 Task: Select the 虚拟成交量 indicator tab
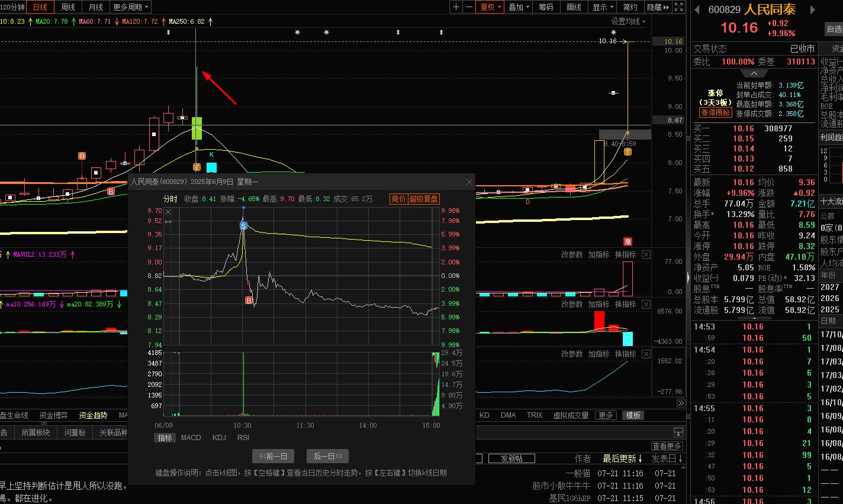click(571, 415)
